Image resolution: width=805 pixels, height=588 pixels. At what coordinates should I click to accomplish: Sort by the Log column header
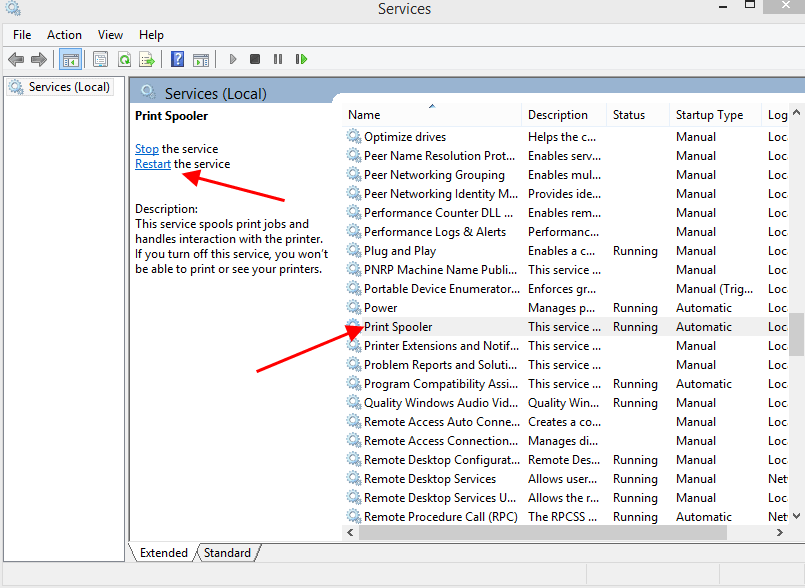coord(777,115)
